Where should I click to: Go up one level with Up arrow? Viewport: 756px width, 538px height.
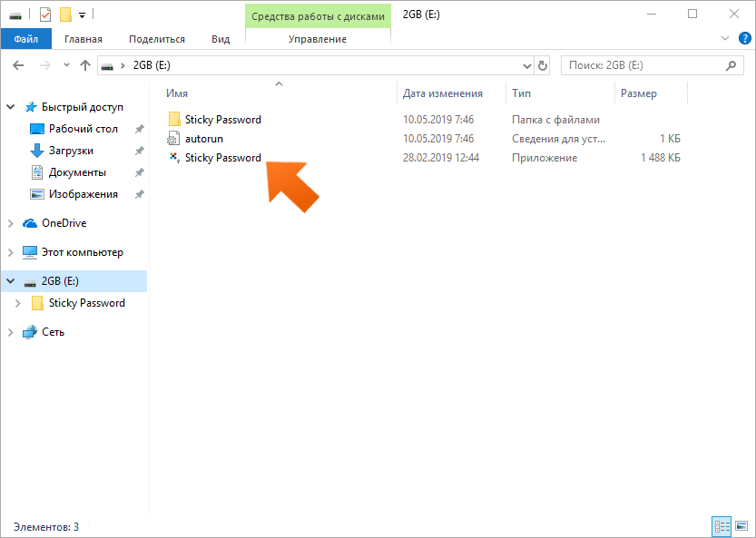tap(85, 65)
